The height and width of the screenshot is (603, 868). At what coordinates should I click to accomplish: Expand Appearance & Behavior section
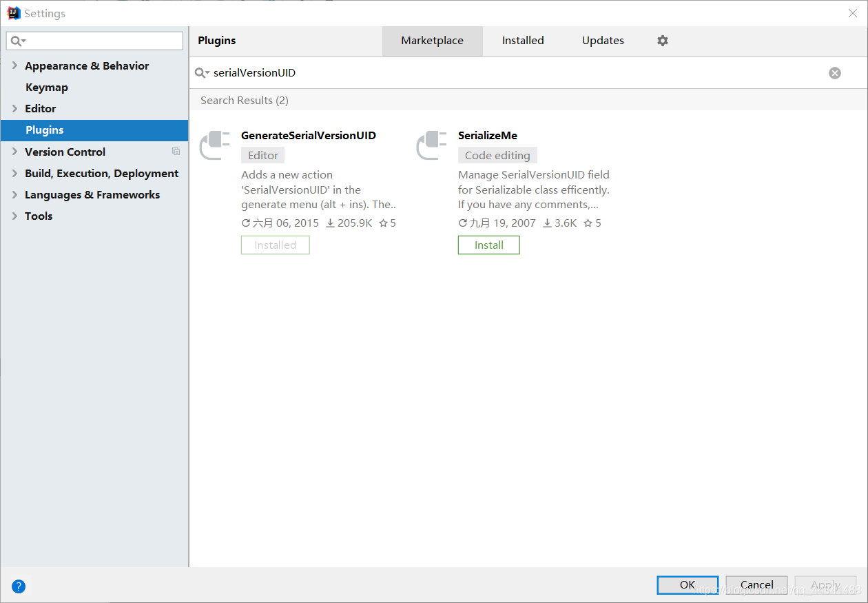[14, 65]
